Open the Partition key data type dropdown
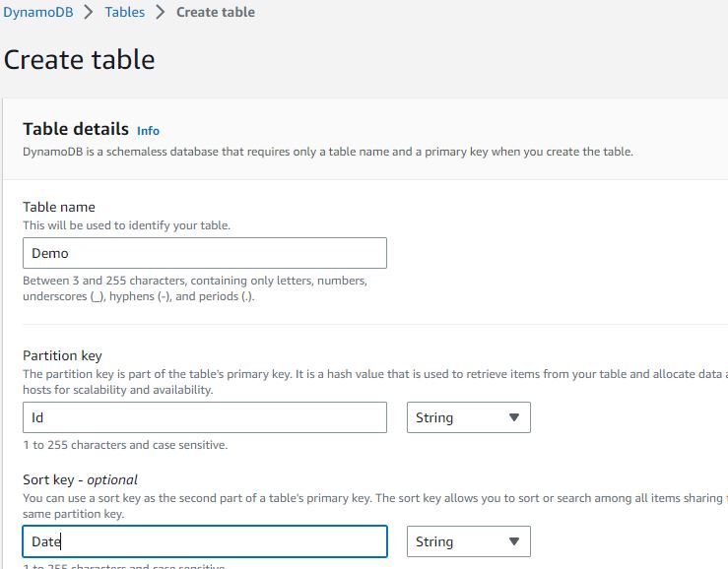 pyautogui.click(x=469, y=417)
